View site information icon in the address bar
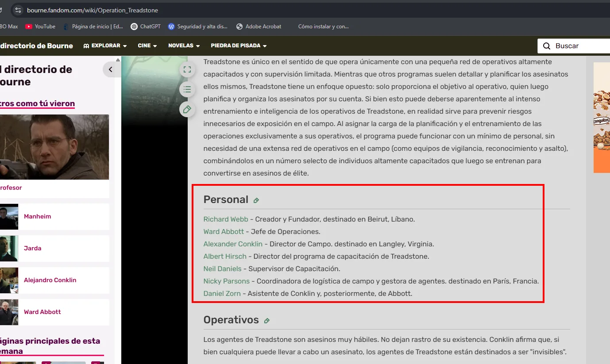Image resolution: width=610 pixels, height=364 pixels. 18,10
